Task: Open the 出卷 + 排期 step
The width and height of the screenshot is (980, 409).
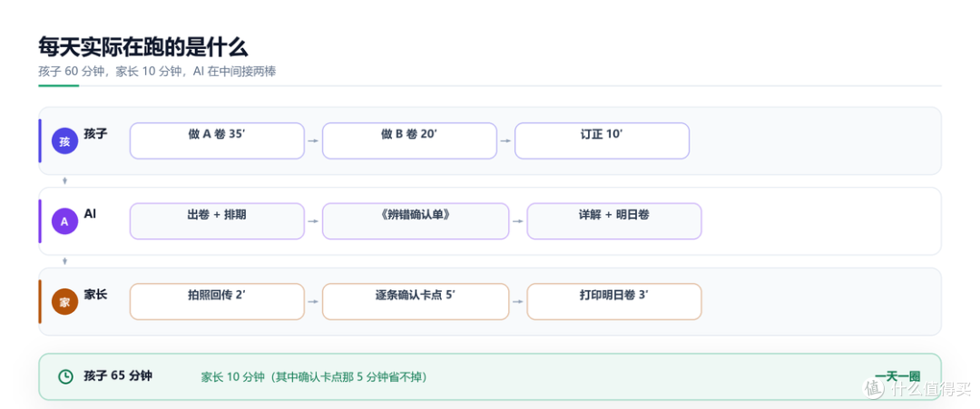Action: point(217,221)
